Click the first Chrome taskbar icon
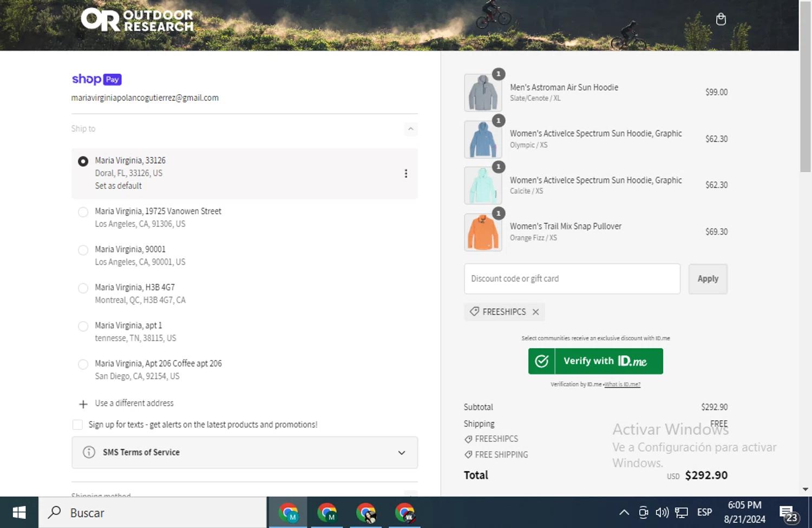This screenshot has height=528, width=812. coord(288,512)
